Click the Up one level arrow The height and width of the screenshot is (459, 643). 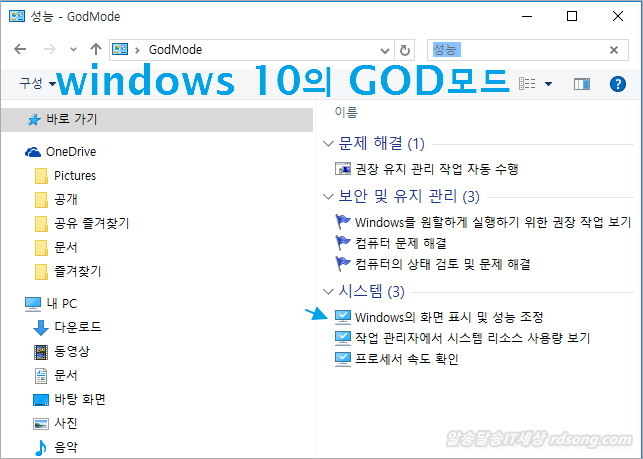95,49
